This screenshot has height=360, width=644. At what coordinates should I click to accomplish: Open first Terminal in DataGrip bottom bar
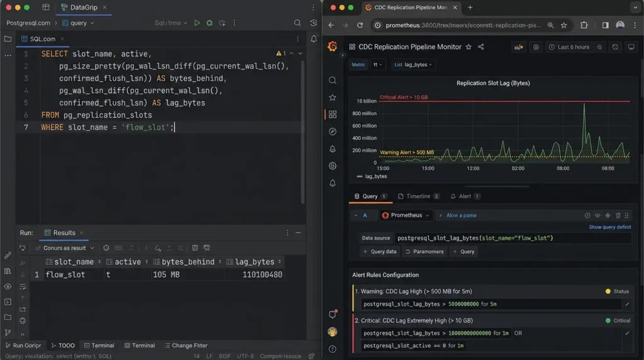point(99,345)
